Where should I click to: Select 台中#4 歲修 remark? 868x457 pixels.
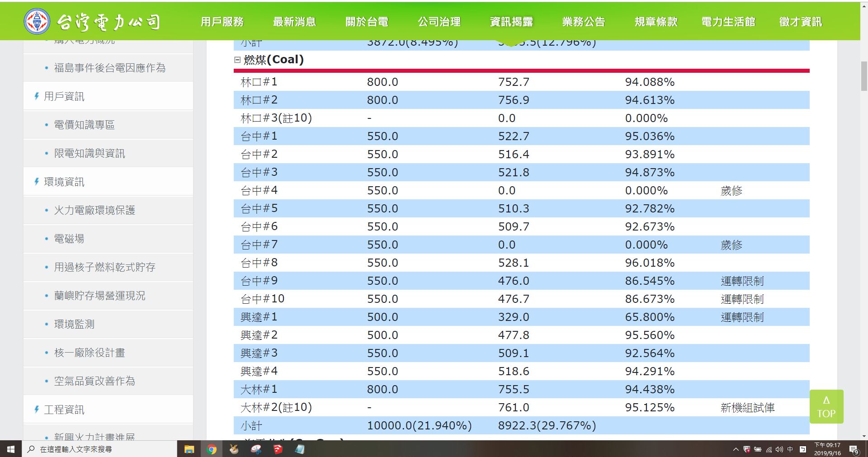point(731,190)
